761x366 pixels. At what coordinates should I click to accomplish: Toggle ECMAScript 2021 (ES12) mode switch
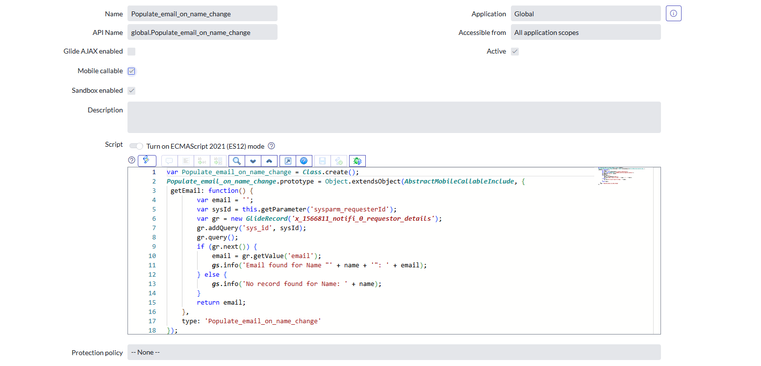tap(136, 146)
